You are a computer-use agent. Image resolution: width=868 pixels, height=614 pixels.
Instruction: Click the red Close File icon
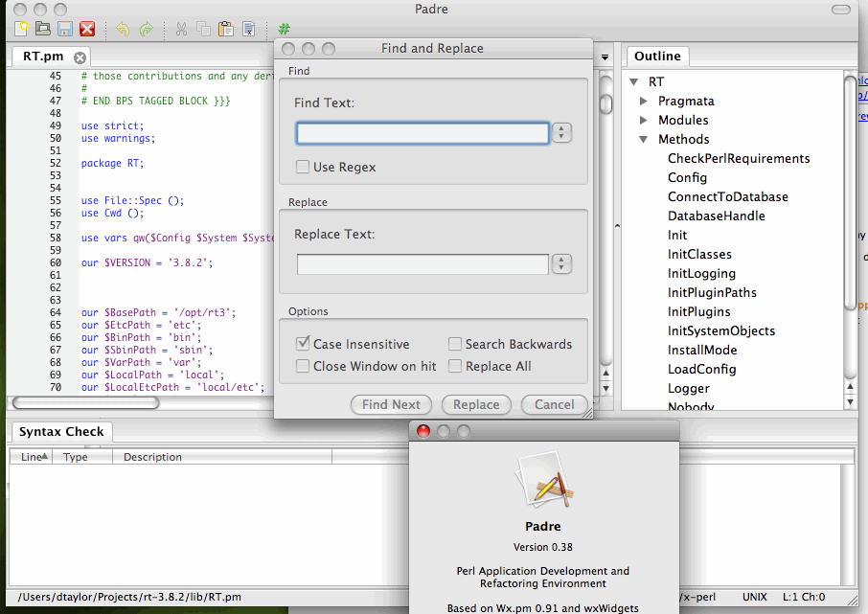click(87, 29)
